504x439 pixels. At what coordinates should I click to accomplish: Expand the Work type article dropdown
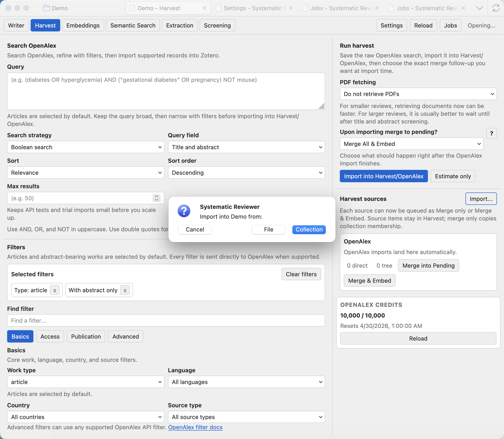pyautogui.click(x=86, y=382)
